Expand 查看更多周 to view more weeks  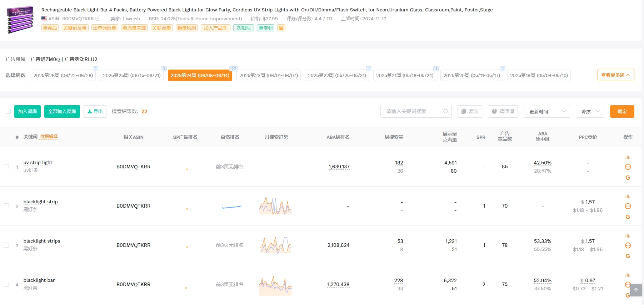[615, 75]
